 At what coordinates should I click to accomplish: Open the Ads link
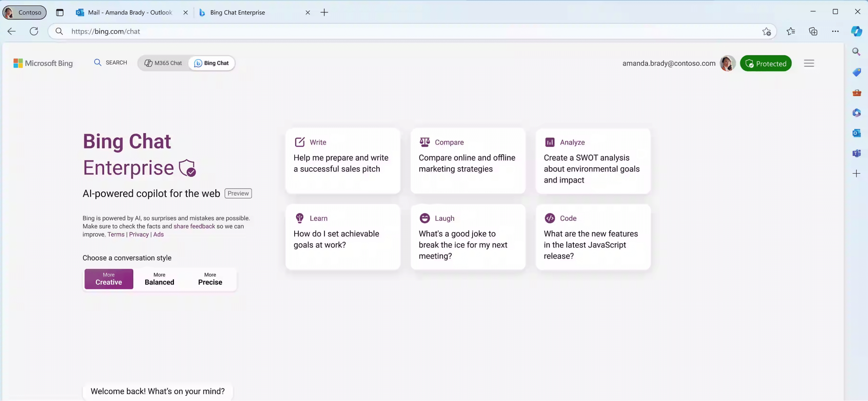point(158,234)
